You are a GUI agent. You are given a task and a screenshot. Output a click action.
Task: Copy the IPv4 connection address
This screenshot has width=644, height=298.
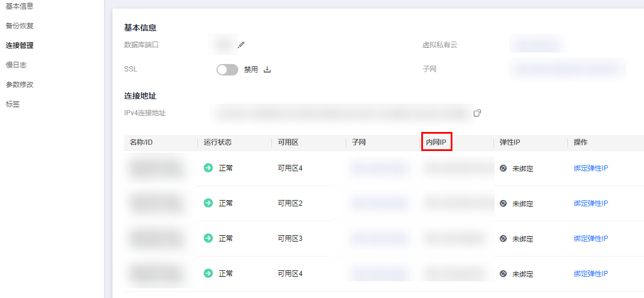(x=477, y=113)
